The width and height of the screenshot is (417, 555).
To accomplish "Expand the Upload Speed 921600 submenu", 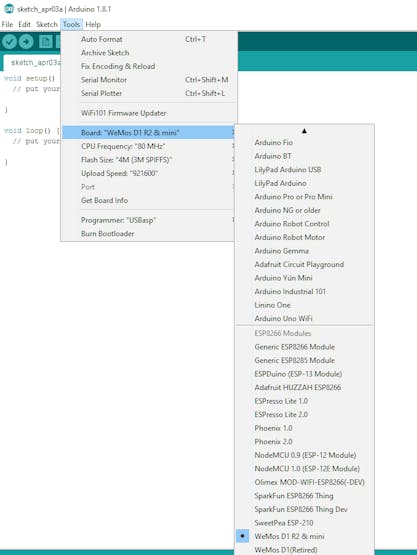I will (148, 173).
